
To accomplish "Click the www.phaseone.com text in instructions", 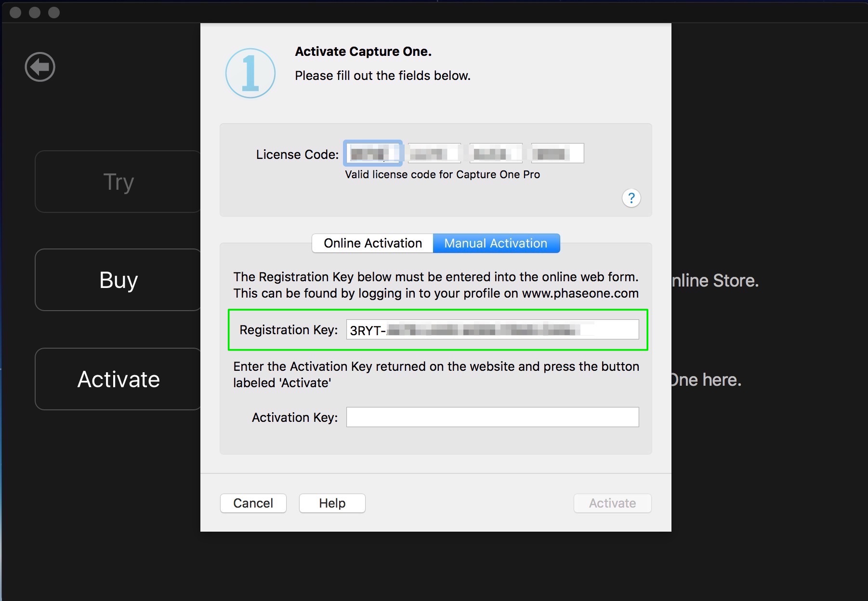I will click(x=580, y=293).
